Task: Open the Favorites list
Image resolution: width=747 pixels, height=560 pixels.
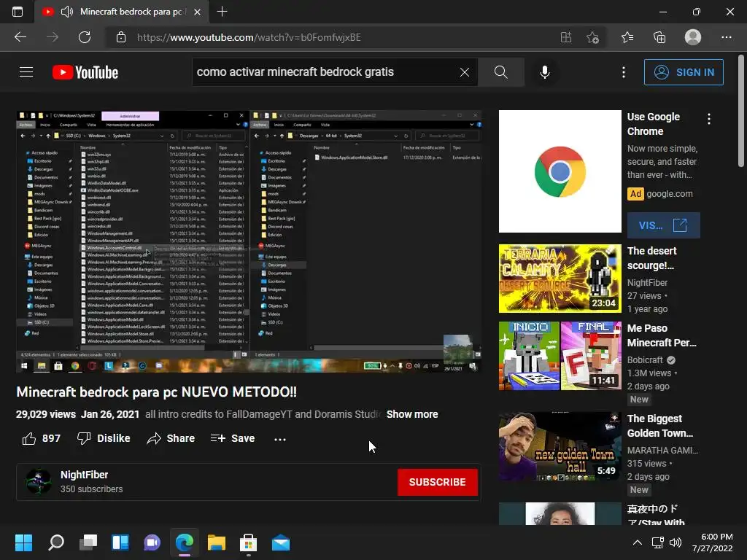Action: (x=627, y=37)
